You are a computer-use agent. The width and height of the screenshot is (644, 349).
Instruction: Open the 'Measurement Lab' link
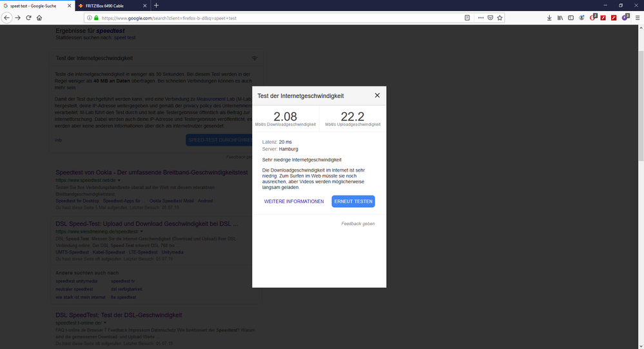point(215,99)
